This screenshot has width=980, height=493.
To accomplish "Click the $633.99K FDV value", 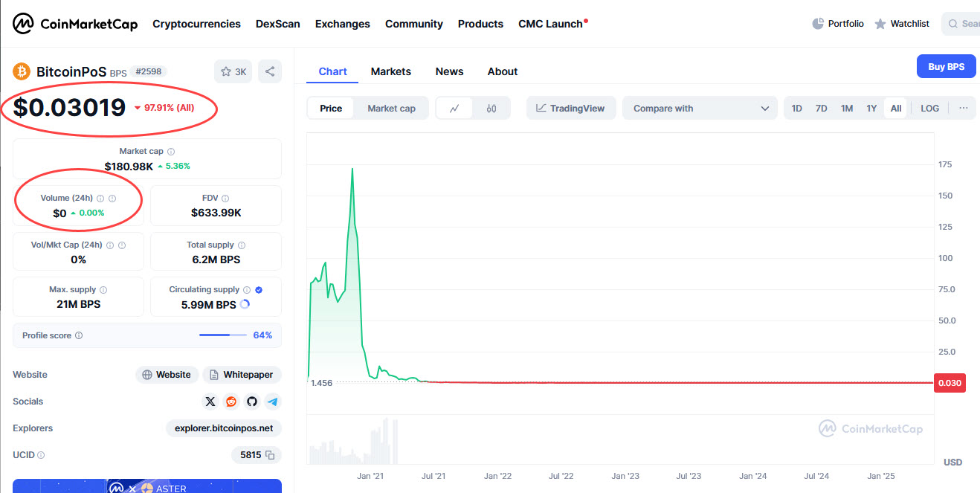I will 216,213.
